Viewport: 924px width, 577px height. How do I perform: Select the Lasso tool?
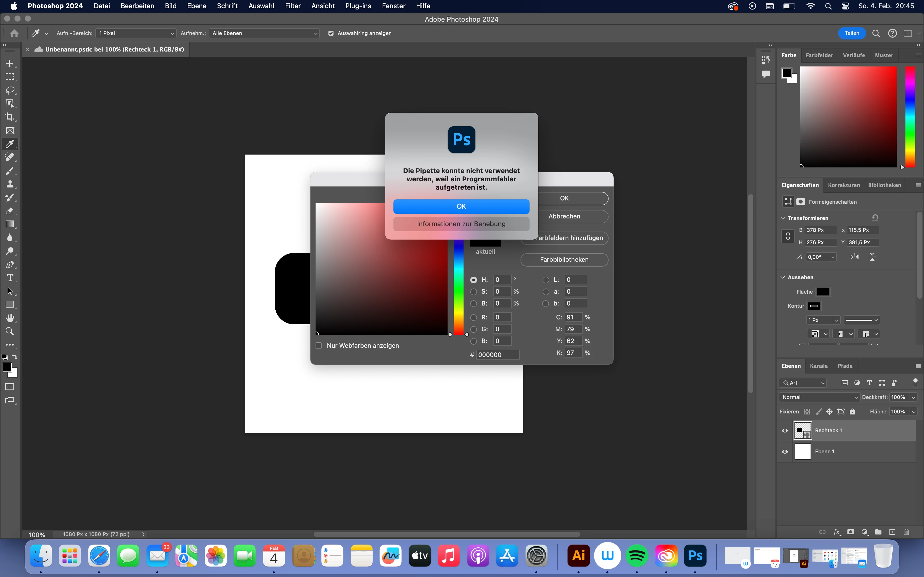10,90
